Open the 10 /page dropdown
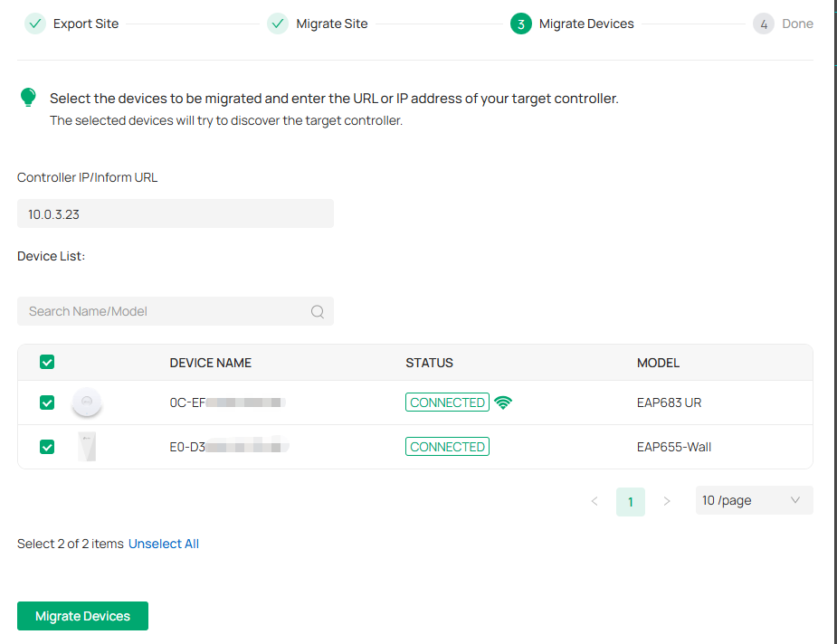837x644 pixels. (754, 500)
